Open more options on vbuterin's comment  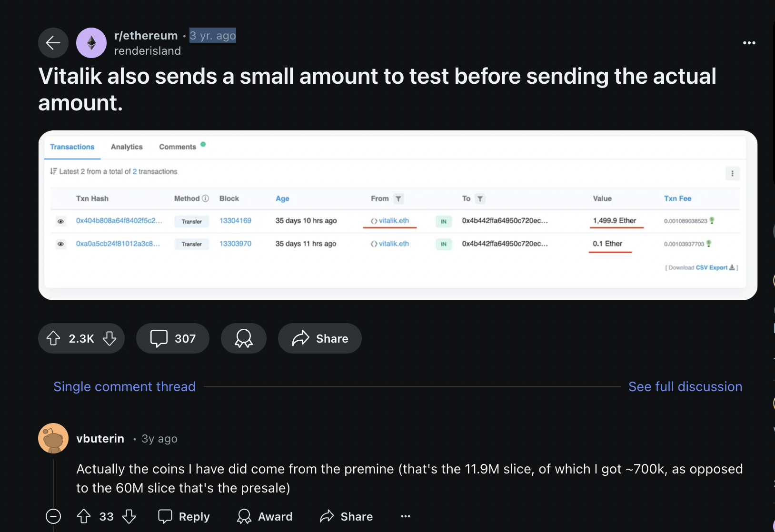pyautogui.click(x=406, y=516)
